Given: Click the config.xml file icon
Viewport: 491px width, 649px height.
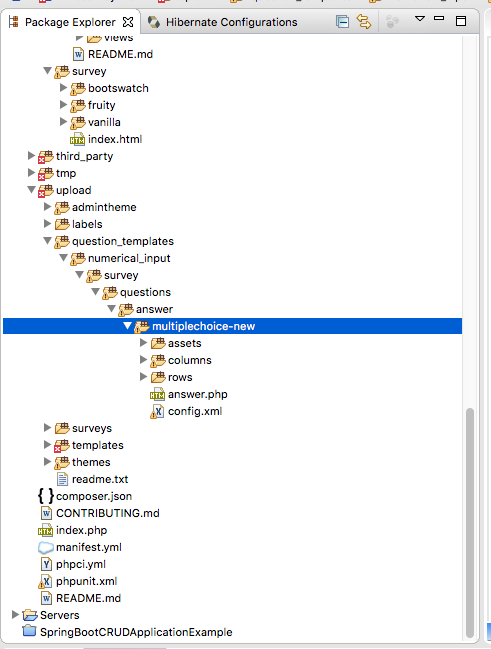Looking at the screenshot, I should click(x=157, y=411).
